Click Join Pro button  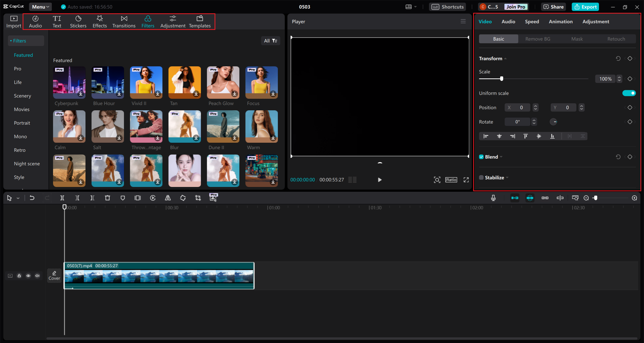pyautogui.click(x=516, y=6)
